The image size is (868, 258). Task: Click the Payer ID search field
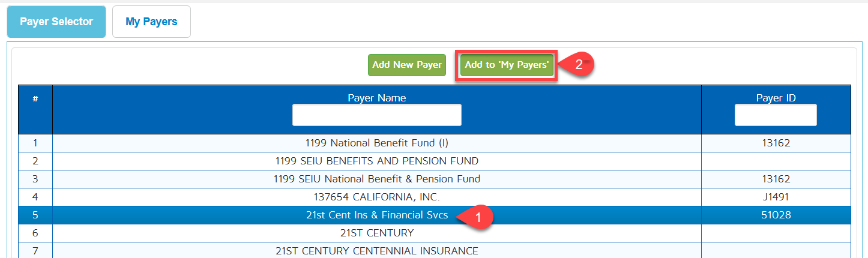coord(775,115)
